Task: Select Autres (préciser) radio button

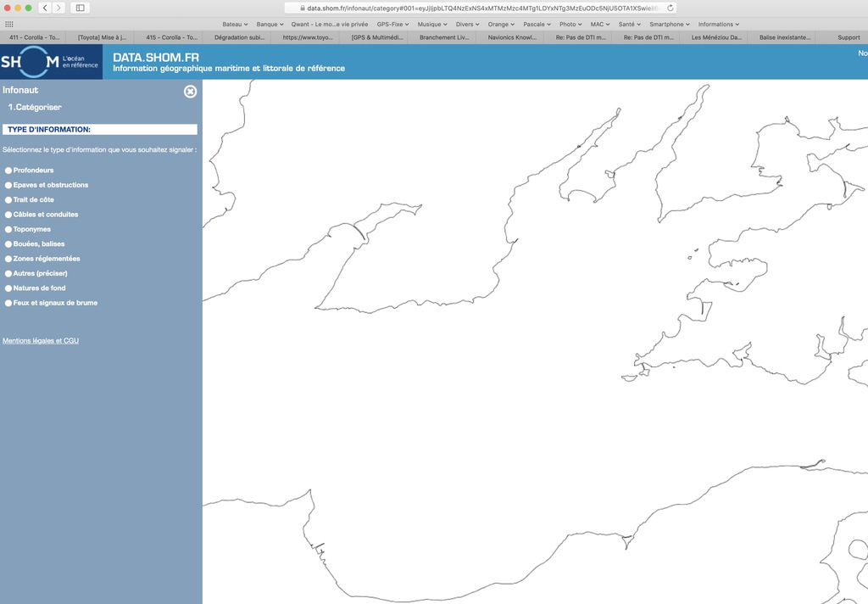Action: 8,274
